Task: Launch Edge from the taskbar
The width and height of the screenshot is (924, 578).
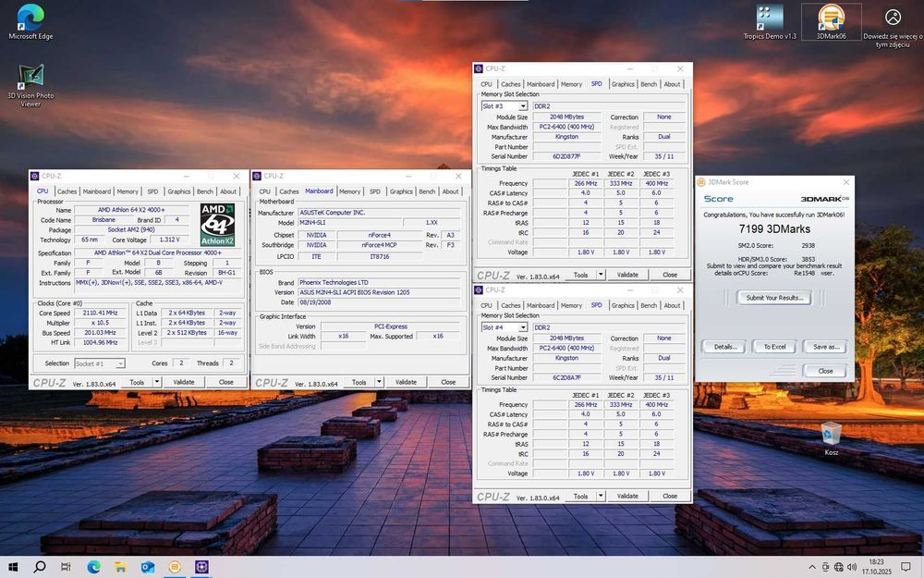Action: point(93,567)
